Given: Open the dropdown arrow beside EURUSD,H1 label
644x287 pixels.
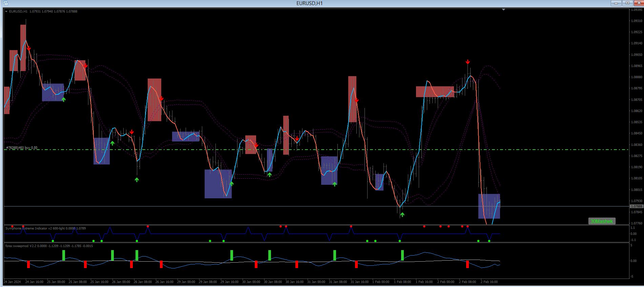Looking at the screenshot, I should point(6,12).
